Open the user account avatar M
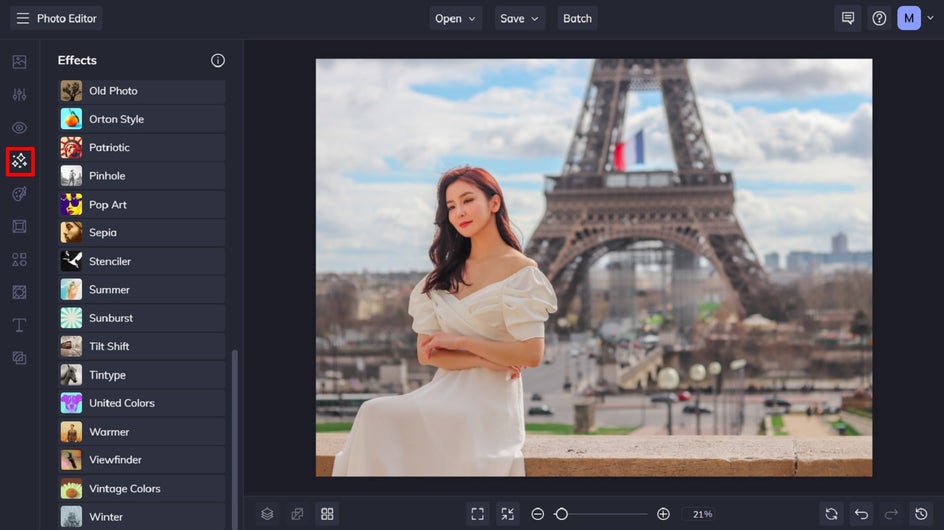 point(908,18)
